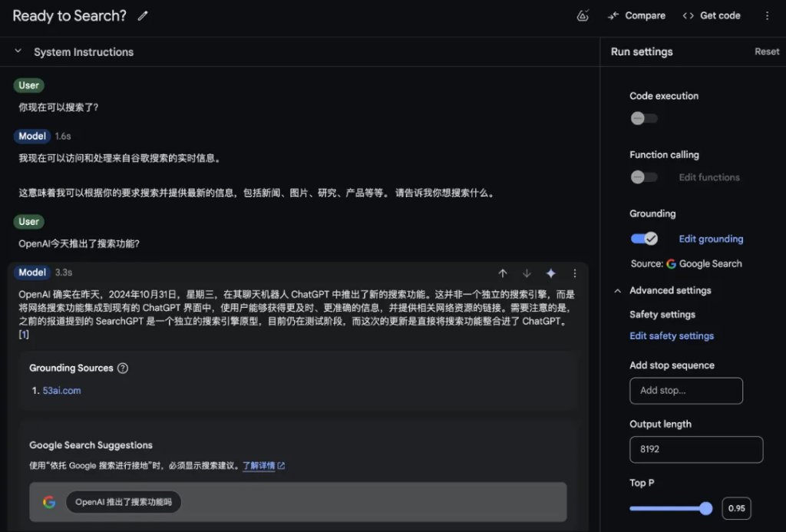Disable the Grounding toggle

643,238
